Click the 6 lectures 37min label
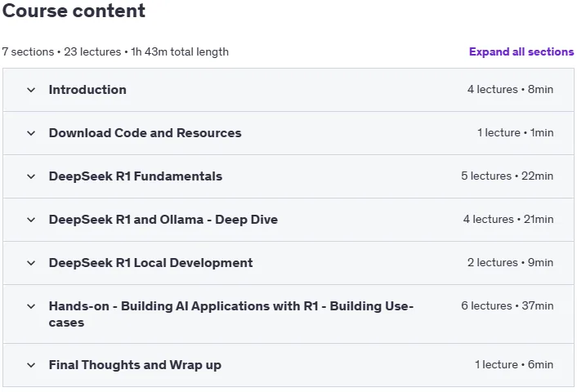The image size is (577, 392). (508, 305)
